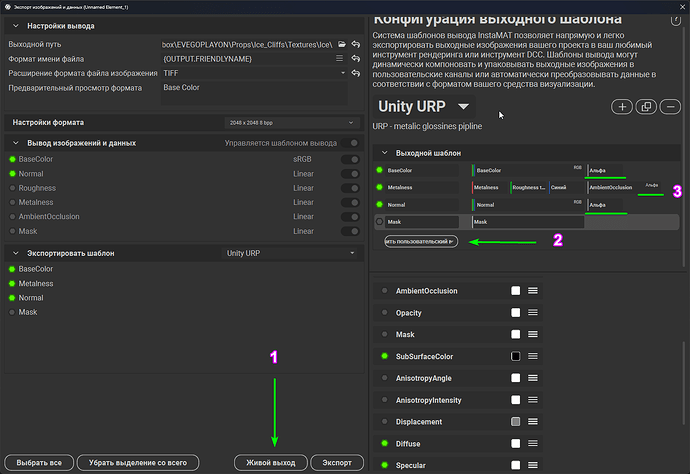Open the 2048 x 2048 8 bpp format dropdown
This screenshot has width=690, height=474.
click(290, 122)
